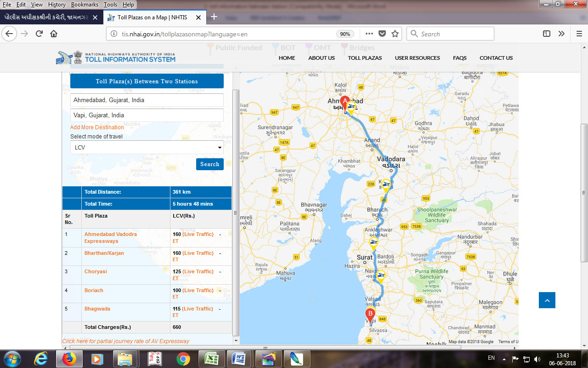
Task: Click the Add More Destination link
Action: point(97,127)
